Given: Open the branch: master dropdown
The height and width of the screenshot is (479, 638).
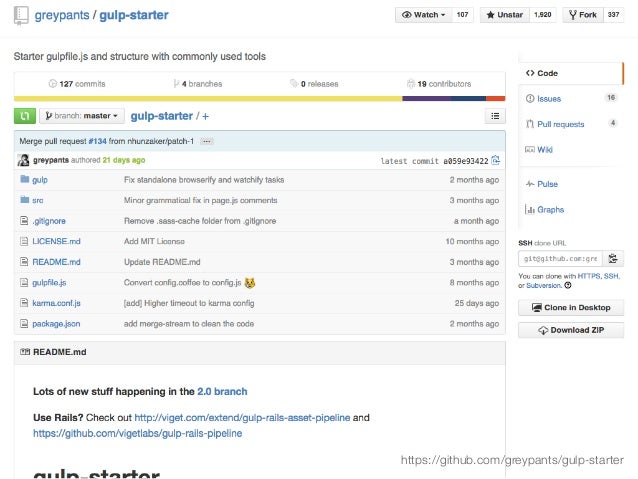Looking at the screenshot, I should (x=82, y=116).
